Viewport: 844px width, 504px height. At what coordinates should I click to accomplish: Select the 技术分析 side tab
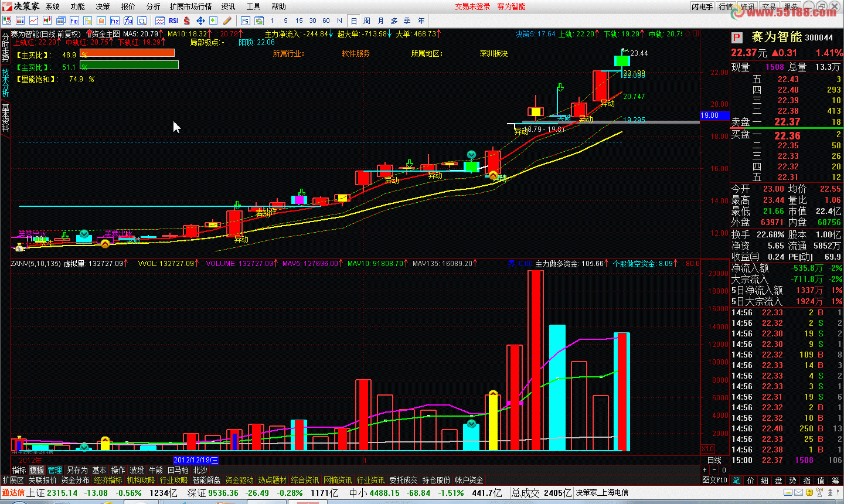click(5, 83)
